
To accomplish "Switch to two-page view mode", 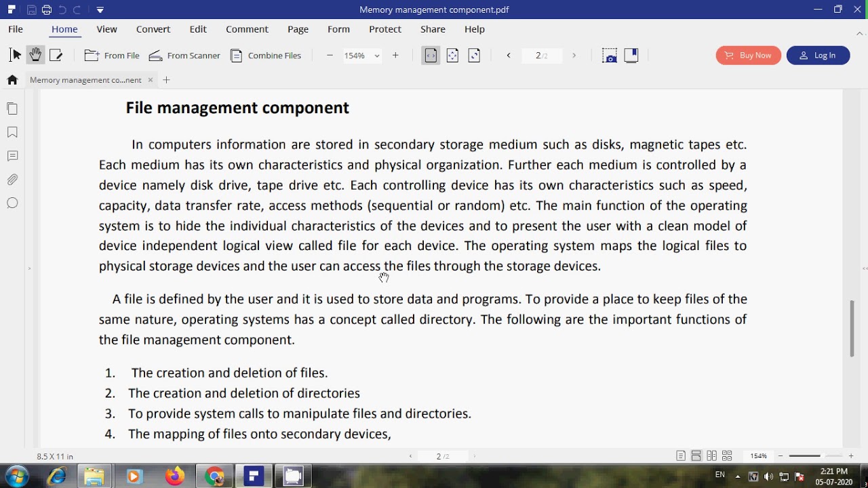I will coord(711,456).
